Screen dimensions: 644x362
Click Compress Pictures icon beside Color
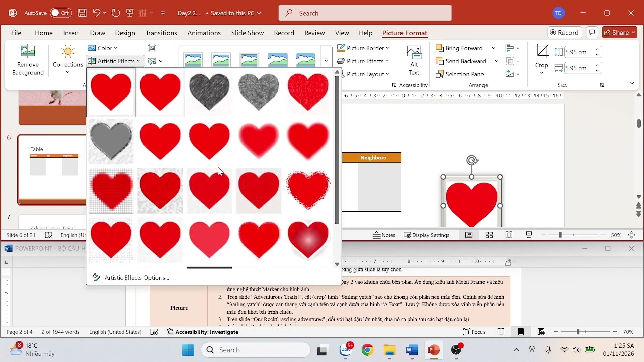click(152, 48)
